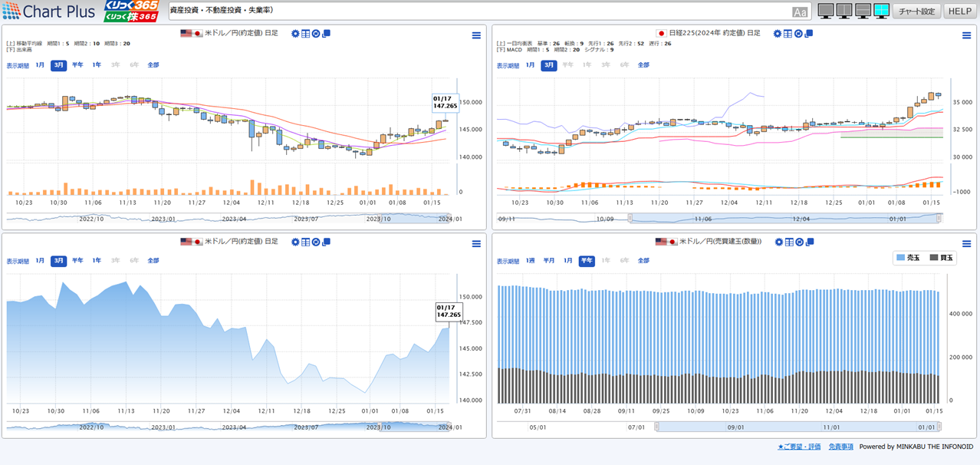Select 半月 period on 売買建玉 chart
The image size is (980, 465).
pos(549,261)
